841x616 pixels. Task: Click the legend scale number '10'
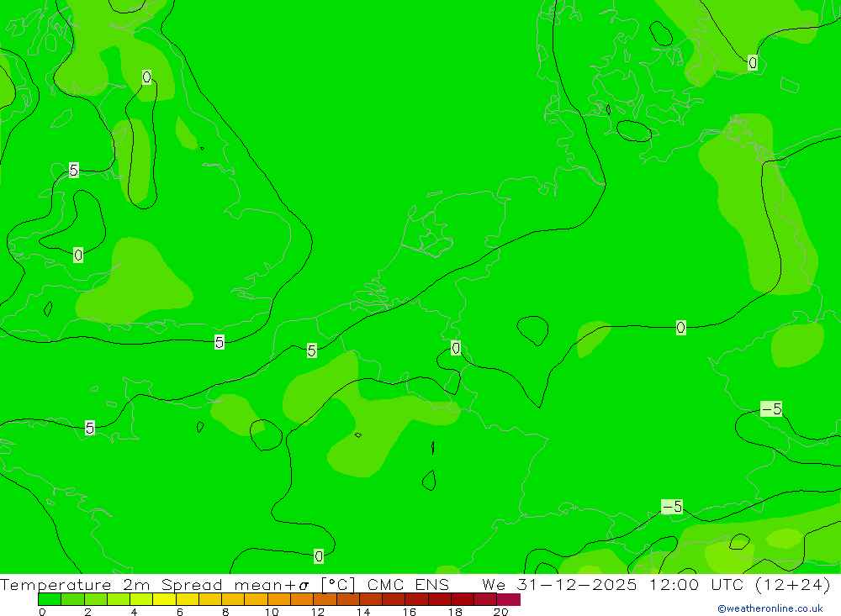click(x=272, y=612)
